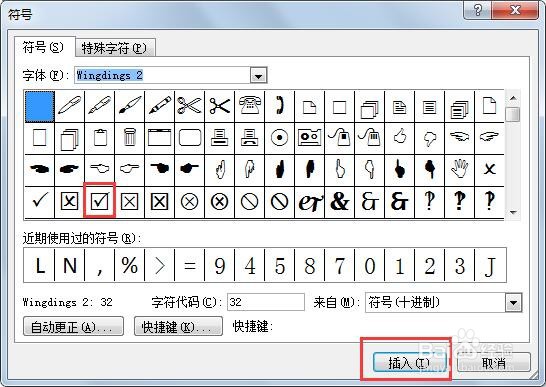Open the font dropdown arrow
Screen dimensions: 546x387
[x=258, y=75]
